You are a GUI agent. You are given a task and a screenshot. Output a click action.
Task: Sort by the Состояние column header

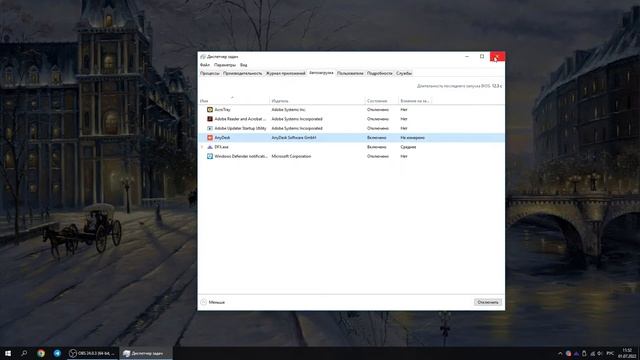[382, 100]
